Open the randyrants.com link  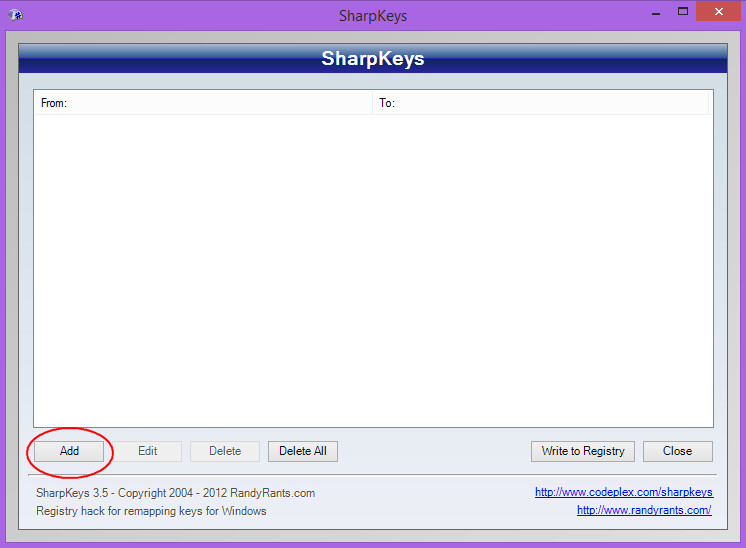(644, 510)
